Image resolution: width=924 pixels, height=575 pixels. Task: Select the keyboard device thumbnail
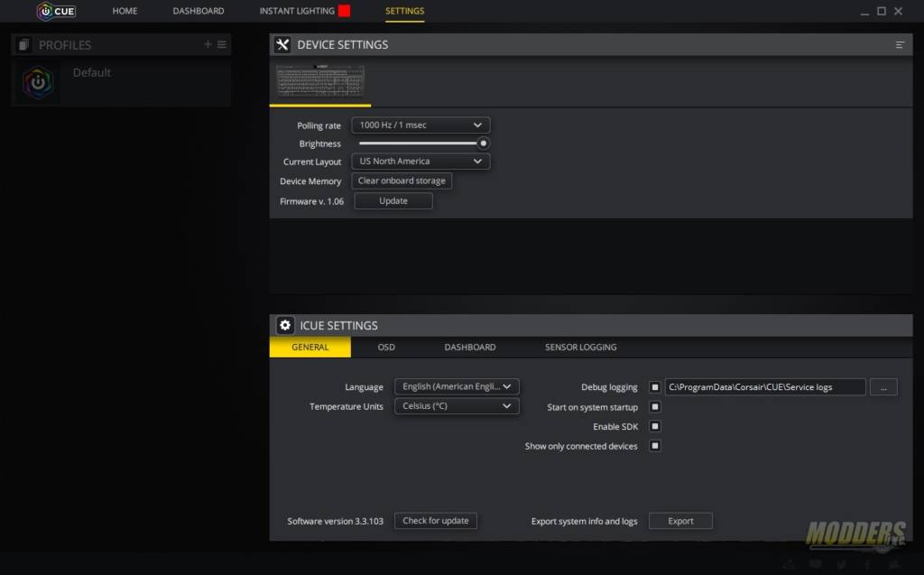tap(320, 81)
